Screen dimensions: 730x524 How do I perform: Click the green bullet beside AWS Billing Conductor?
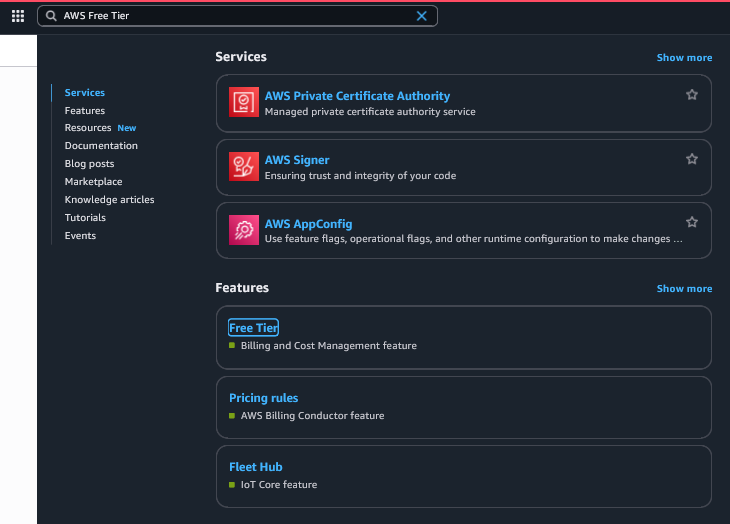[x=232, y=416]
